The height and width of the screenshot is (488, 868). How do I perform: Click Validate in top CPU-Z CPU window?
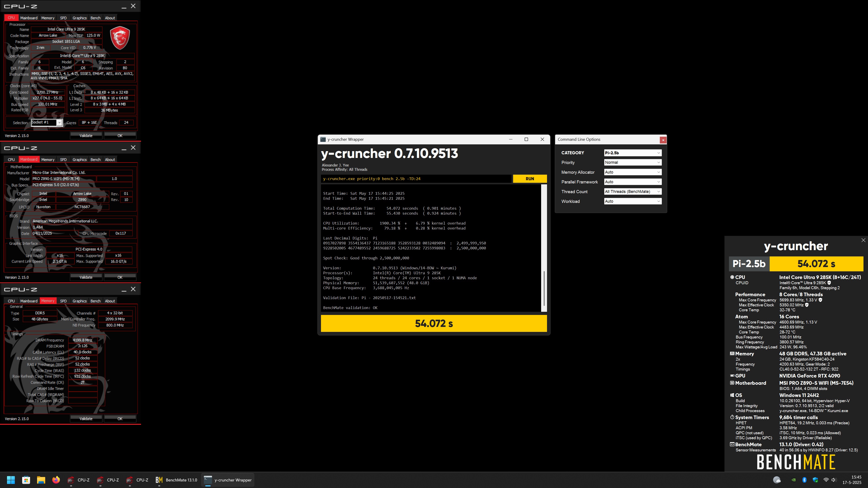[86, 136]
